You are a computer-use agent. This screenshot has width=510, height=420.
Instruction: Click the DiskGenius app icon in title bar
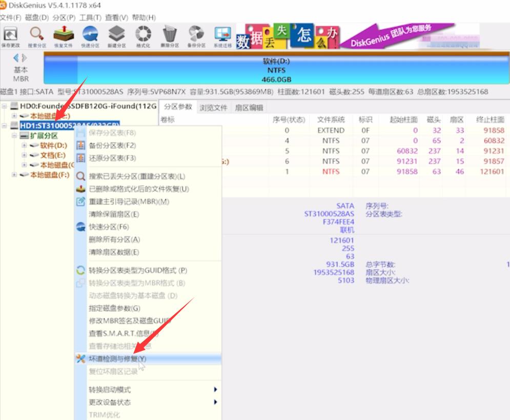[3, 5]
